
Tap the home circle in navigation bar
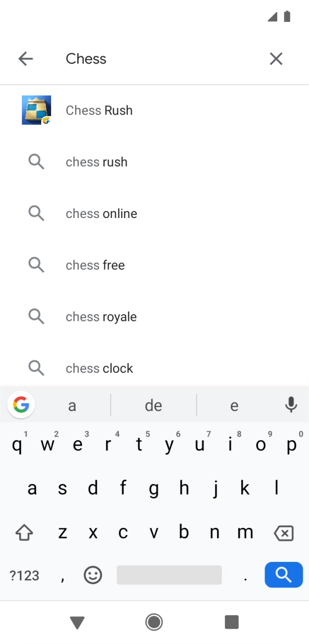pos(153,622)
